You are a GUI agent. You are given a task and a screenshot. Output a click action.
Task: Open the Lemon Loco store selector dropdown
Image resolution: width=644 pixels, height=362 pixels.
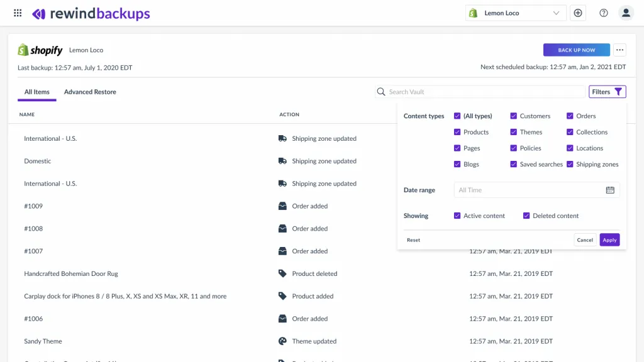[x=514, y=13]
